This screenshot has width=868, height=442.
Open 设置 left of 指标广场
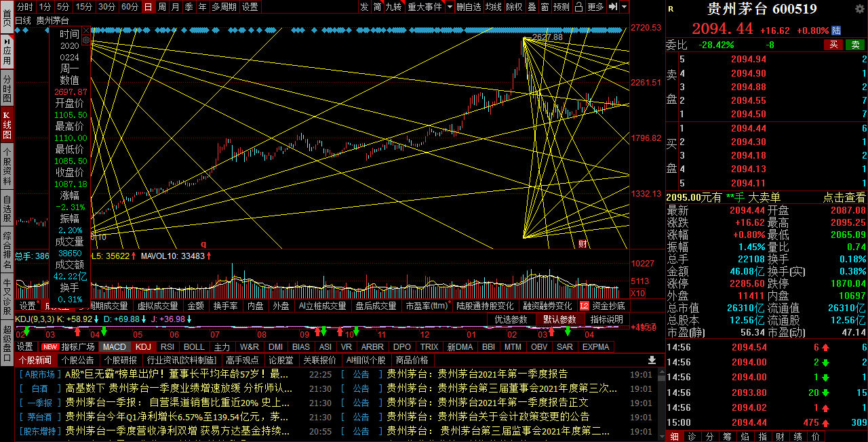coord(25,346)
